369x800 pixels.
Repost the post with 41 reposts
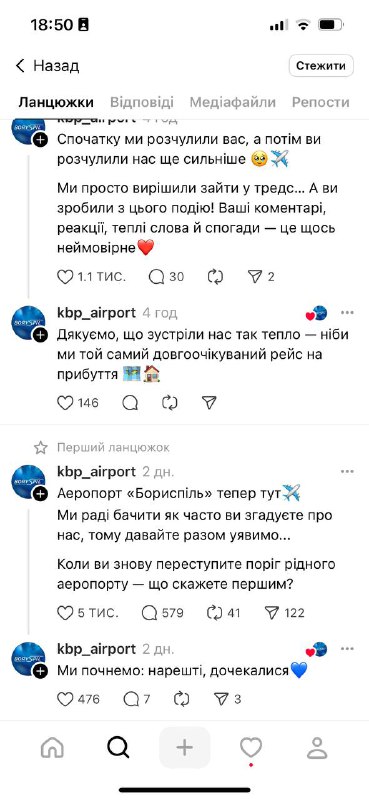pos(215,613)
